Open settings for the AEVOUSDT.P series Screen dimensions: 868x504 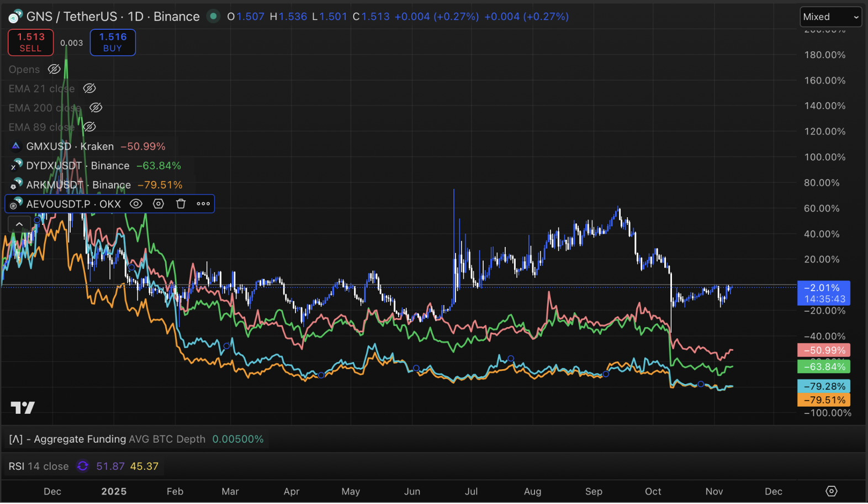tap(158, 204)
